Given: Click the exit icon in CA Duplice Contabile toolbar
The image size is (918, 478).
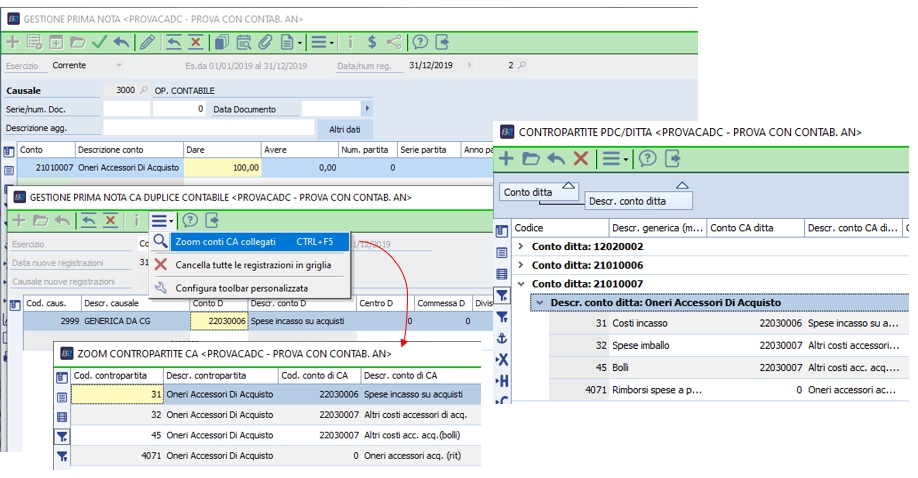Looking at the screenshot, I should click(x=212, y=220).
